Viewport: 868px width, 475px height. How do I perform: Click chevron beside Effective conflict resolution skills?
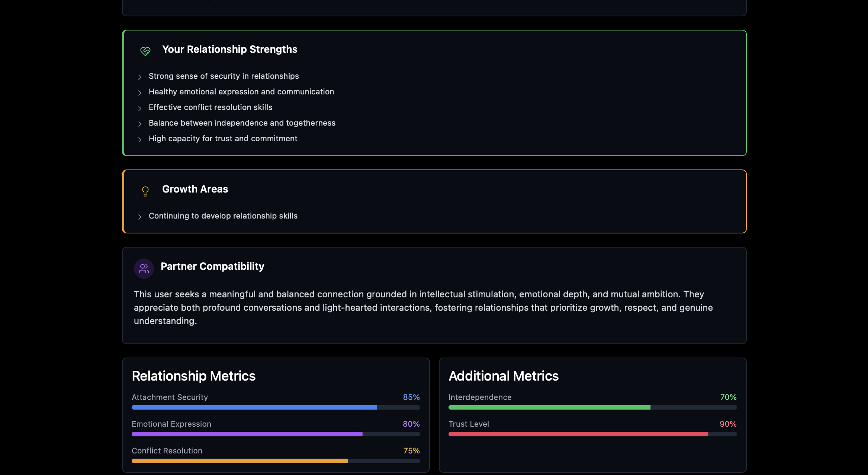point(140,108)
